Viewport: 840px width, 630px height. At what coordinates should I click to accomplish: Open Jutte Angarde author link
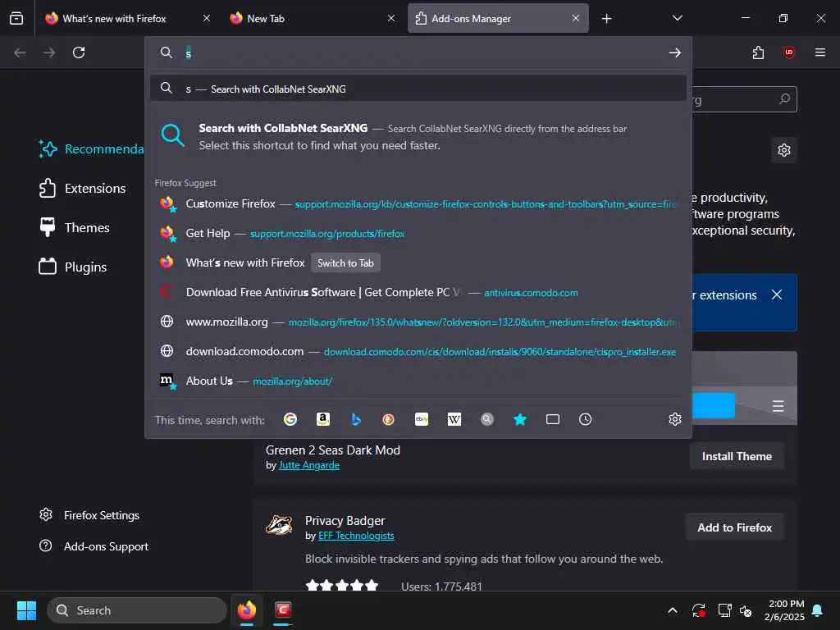pyautogui.click(x=309, y=466)
